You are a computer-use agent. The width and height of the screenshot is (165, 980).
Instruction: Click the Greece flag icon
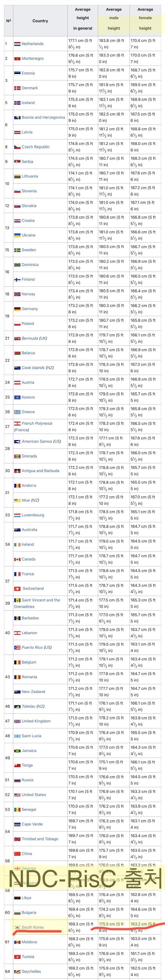tap(17, 412)
